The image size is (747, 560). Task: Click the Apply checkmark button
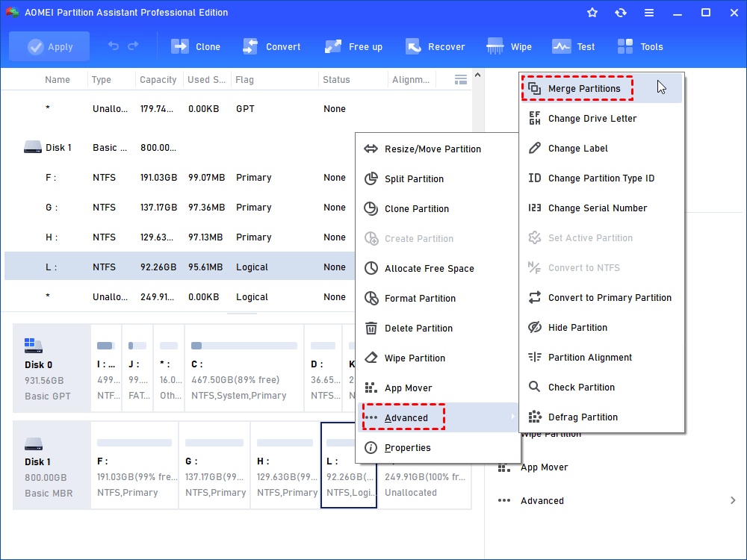(49, 46)
